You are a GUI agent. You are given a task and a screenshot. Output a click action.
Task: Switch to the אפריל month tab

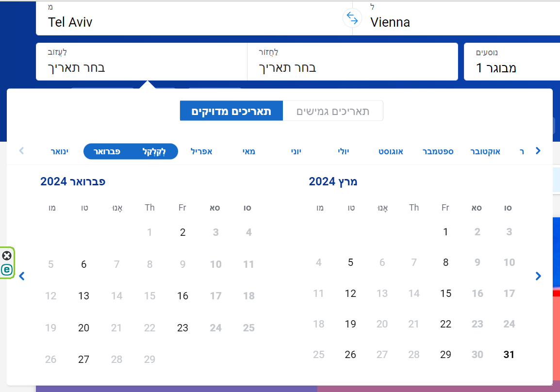(x=201, y=151)
